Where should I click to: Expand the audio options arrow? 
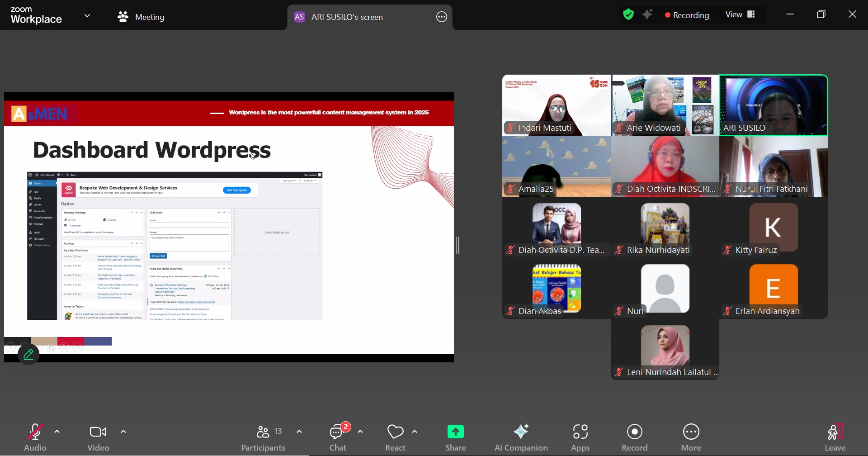coord(57,432)
